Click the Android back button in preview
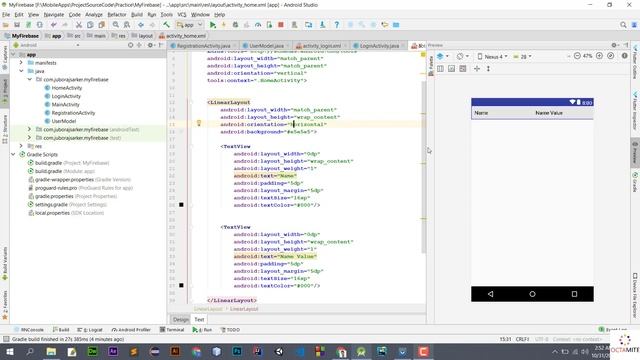Screen dimensions: 640x360 [490, 294]
